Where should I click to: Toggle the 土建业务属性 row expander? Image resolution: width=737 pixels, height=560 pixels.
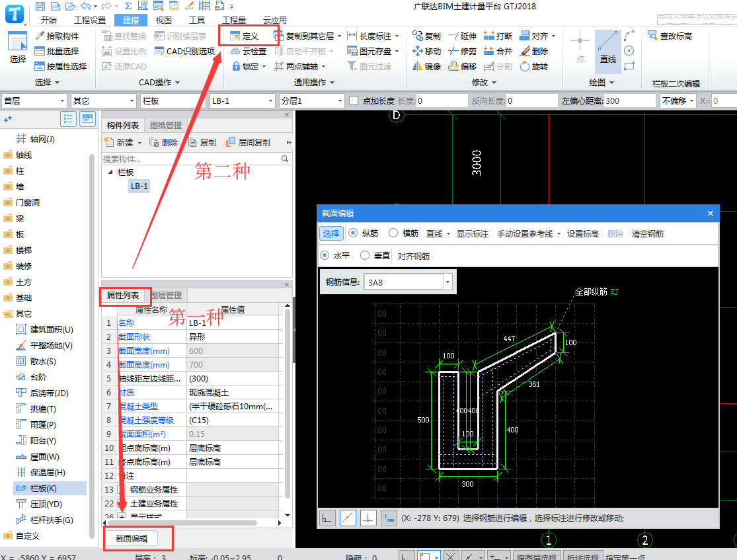(122, 504)
